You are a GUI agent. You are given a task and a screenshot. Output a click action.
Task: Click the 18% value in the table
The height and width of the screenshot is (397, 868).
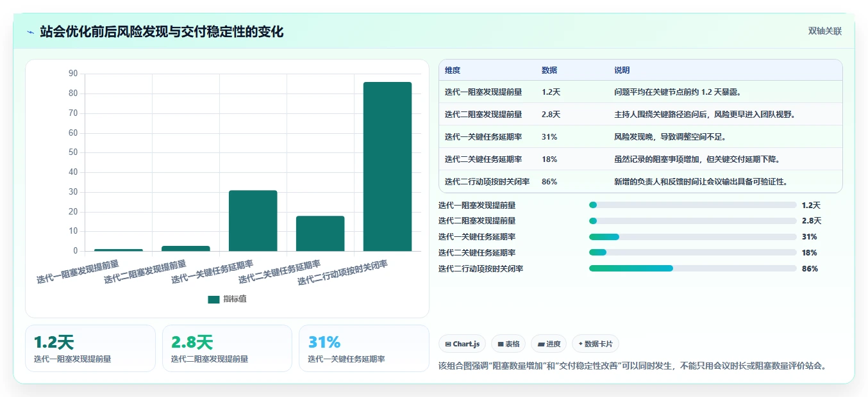549,159
